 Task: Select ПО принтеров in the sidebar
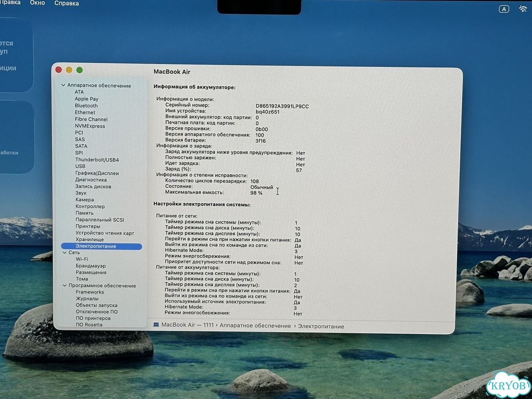coord(93,318)
